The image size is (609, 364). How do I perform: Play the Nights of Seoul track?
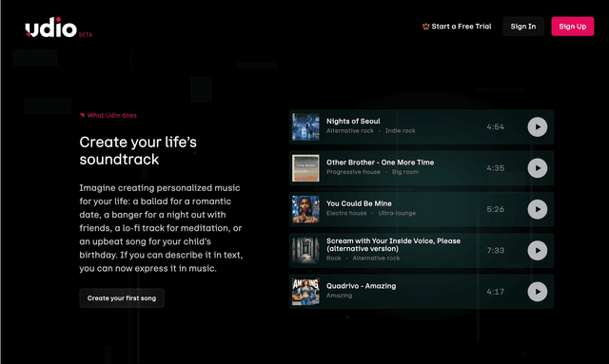click(537, 127)
